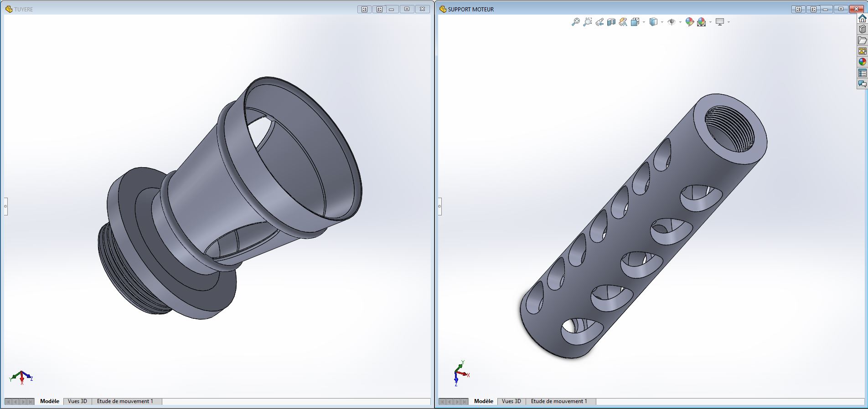
Task: Tile SUPPORT MOTEUR window to the right
Action: [813, 9]
